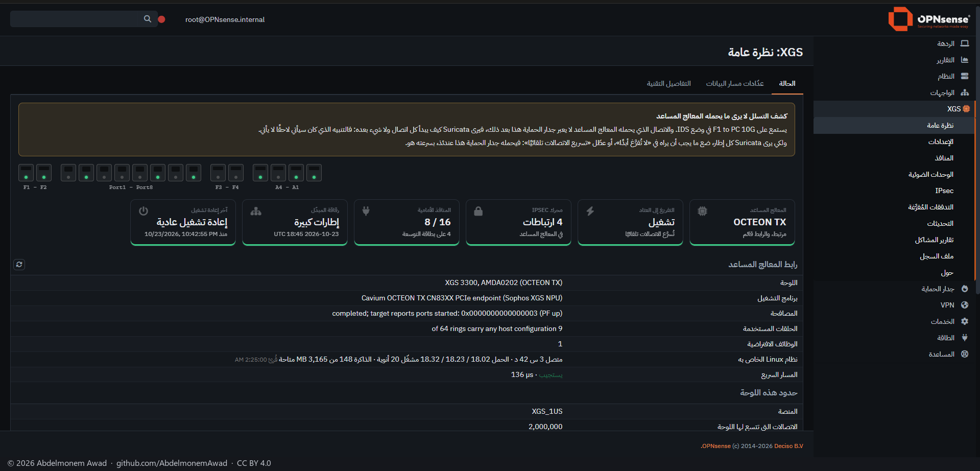Open IPsec under XGS menu
Screen dimensions: 980x471
(x=894, y=191)
